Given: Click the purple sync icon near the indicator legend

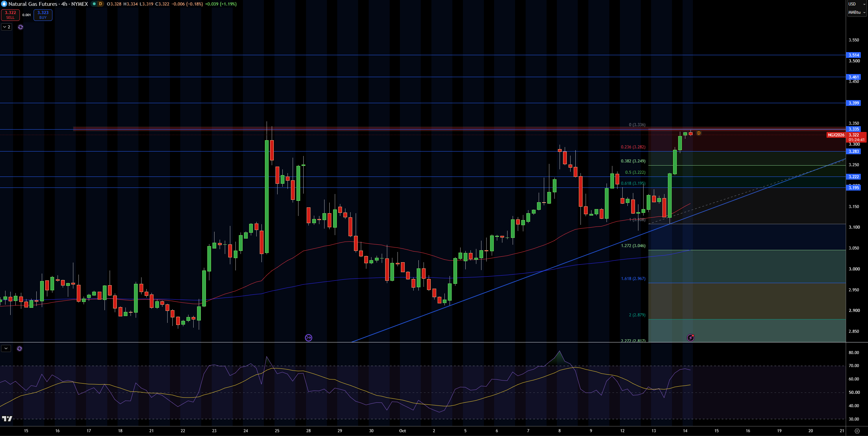Looking at the screenshot, I should [21, 27].
